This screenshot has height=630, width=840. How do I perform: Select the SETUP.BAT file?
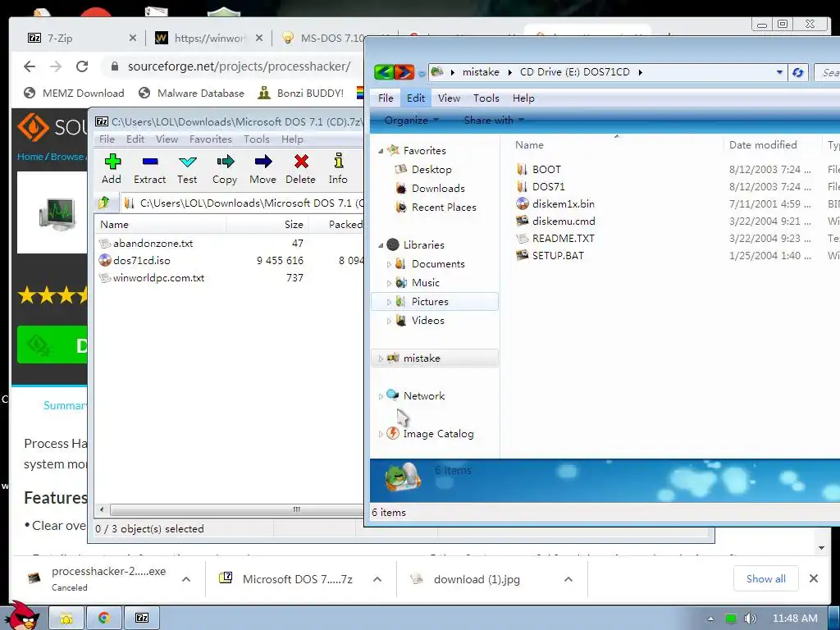pyautogui.click(x=558, y=256)
